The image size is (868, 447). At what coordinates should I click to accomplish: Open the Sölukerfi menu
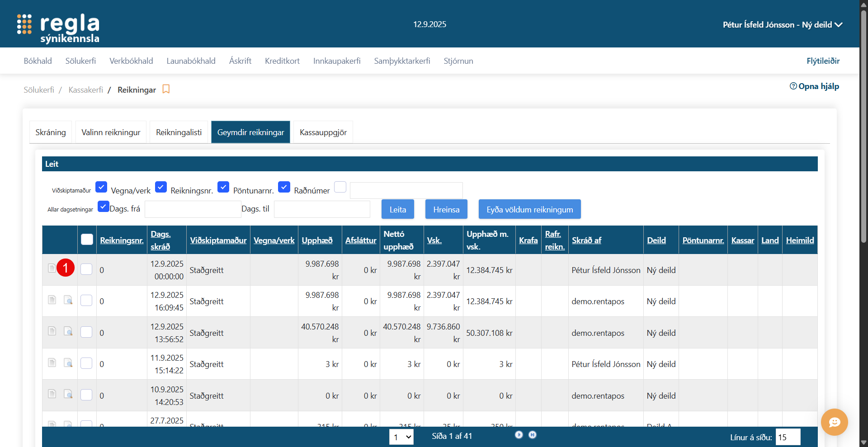(x=80, y=61)
